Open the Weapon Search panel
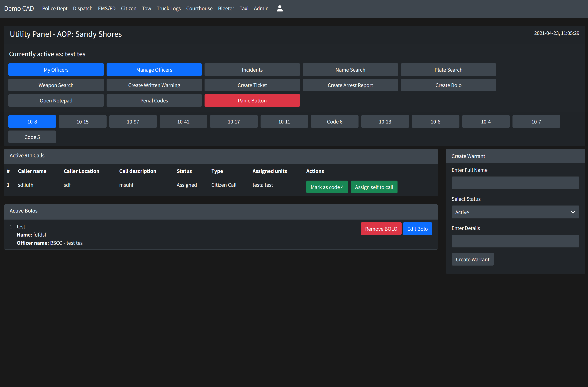The image size is (588, 387). (56, 85)
